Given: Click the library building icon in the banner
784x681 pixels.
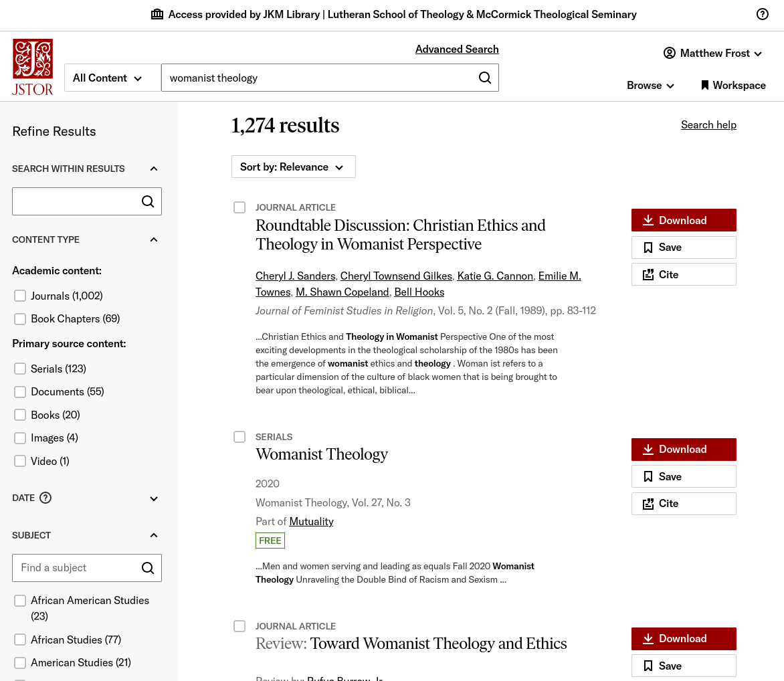Looking at the screenshot, I should point(157,13).
